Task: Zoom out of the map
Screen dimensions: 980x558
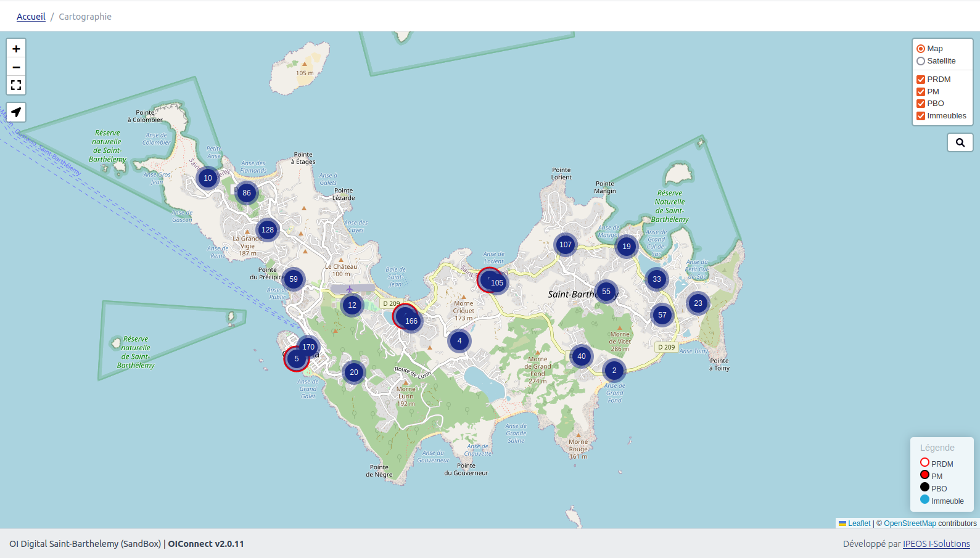Action: click(16, 67)
